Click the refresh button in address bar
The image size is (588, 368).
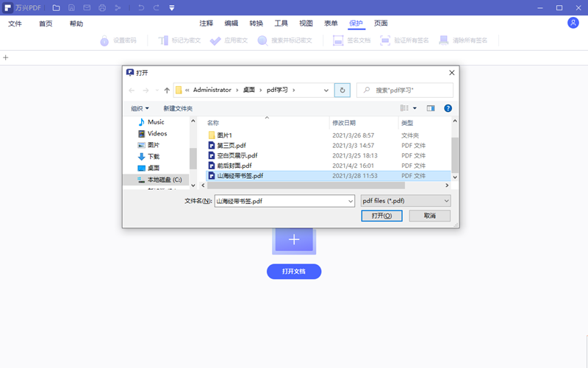tap(342, 90)
